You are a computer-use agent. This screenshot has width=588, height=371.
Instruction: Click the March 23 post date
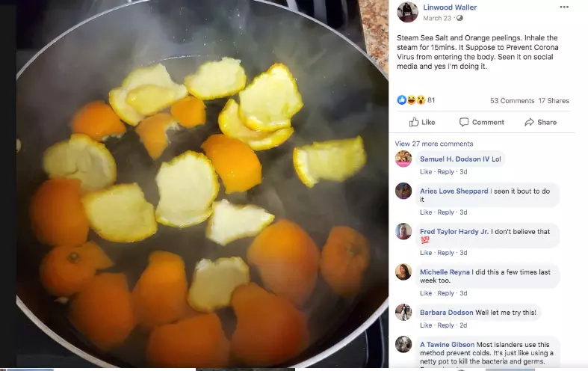coord(437,18)
